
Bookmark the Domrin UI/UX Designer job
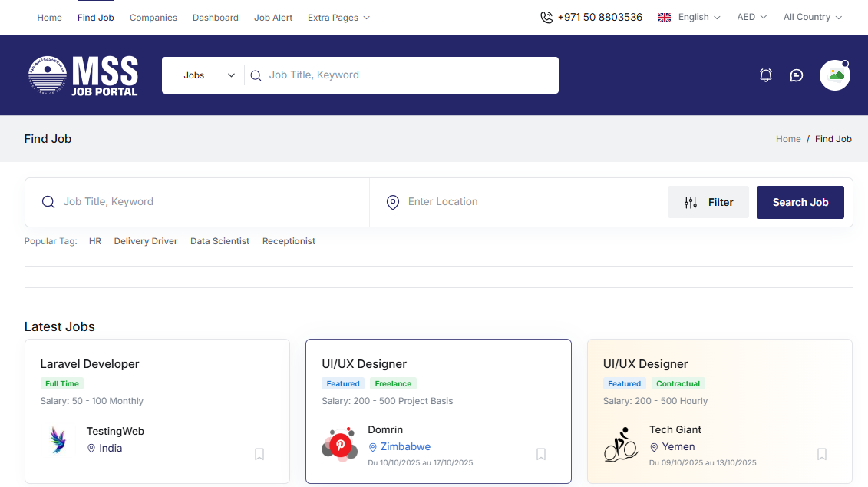point(541,454)
